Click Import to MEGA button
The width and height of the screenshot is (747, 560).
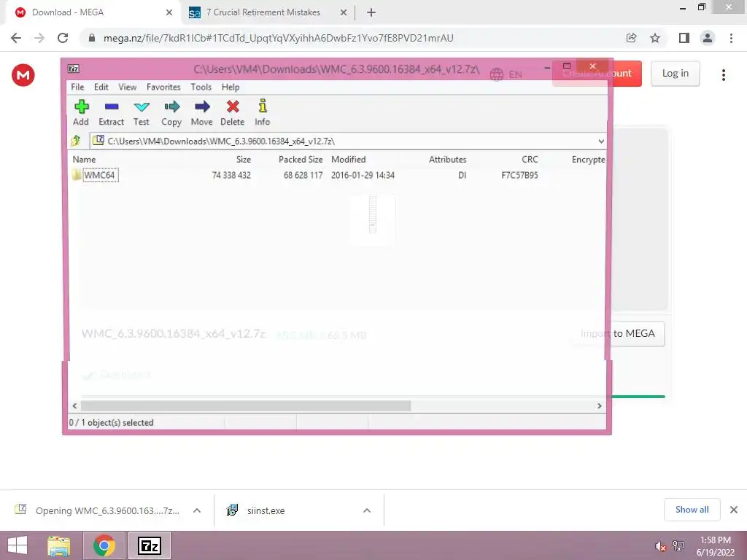pyautogui.click(x=617, y=333)
